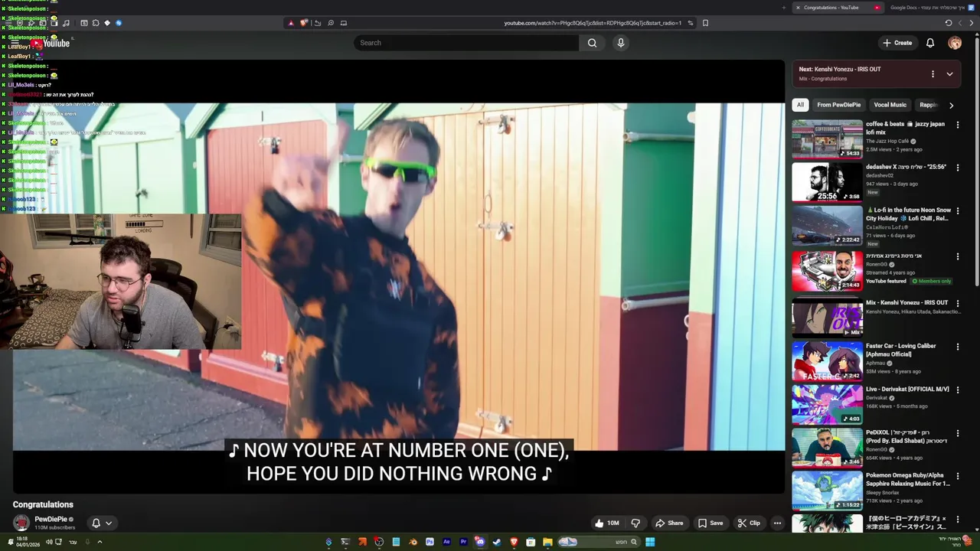The height and width of the screenshot is (551, 980).
Task: Open Windows Start button in taskbar
Action: 650,542
